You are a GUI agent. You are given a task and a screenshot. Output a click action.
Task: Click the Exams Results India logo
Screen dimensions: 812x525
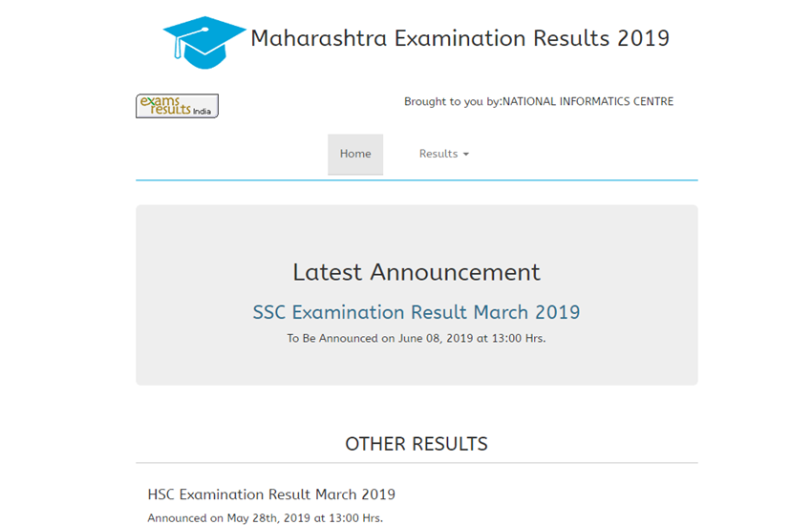(x=177, y=106)
